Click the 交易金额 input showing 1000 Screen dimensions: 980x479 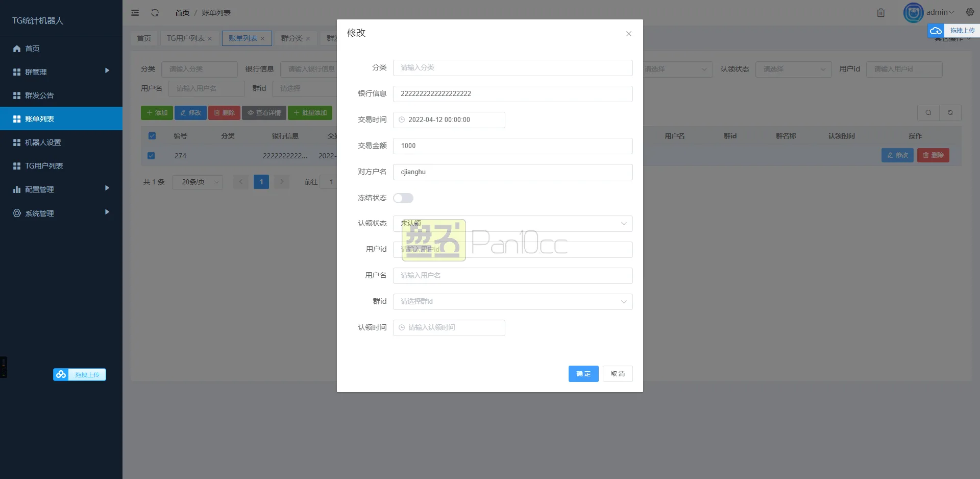(512, 146)
